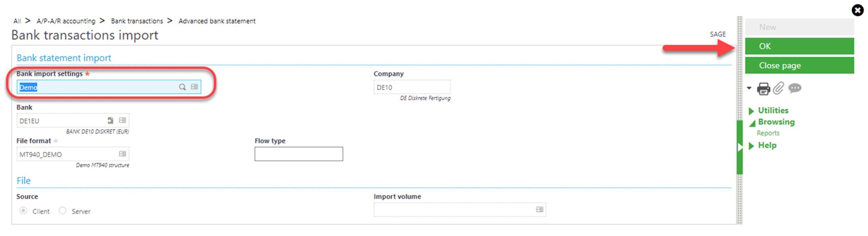Open dropdown arrow beside the printer icon
The height and width of the screenshot is (236, 868).
click(749, 88)
